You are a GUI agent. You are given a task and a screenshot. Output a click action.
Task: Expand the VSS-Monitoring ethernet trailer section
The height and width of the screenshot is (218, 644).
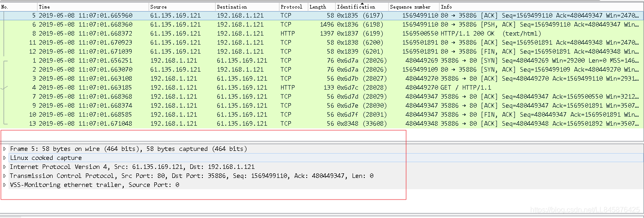[5, 185]
